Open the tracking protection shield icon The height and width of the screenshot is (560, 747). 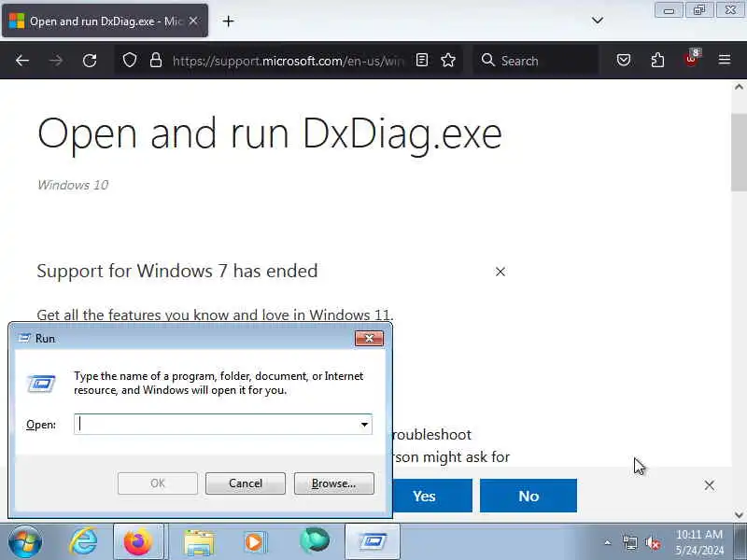coord(130,61)
